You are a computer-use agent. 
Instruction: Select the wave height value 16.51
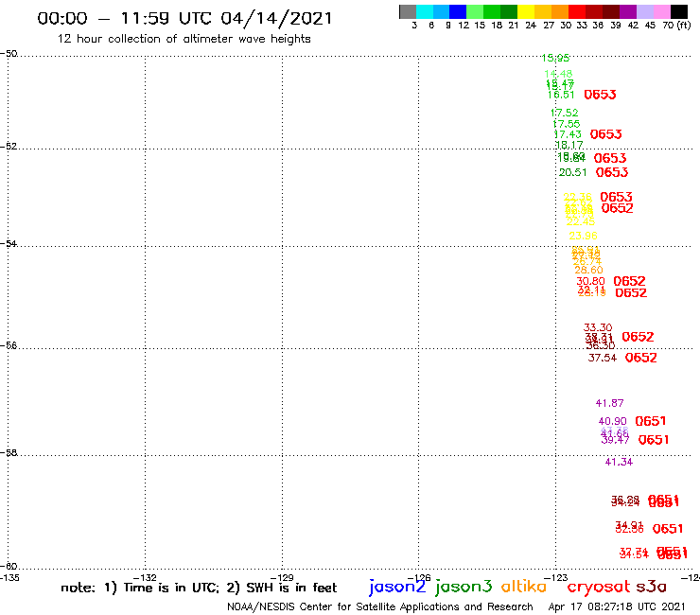pos(561,95)
